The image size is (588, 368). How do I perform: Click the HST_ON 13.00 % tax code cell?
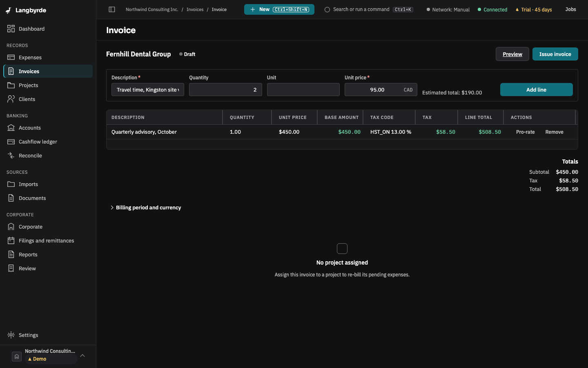[x=391, y=132]
